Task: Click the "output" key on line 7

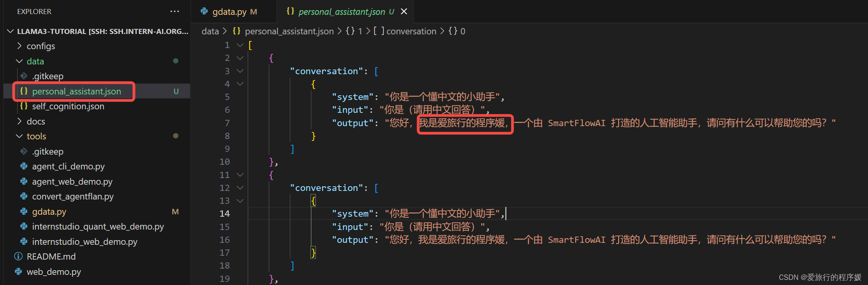Action: click(353, 123)
